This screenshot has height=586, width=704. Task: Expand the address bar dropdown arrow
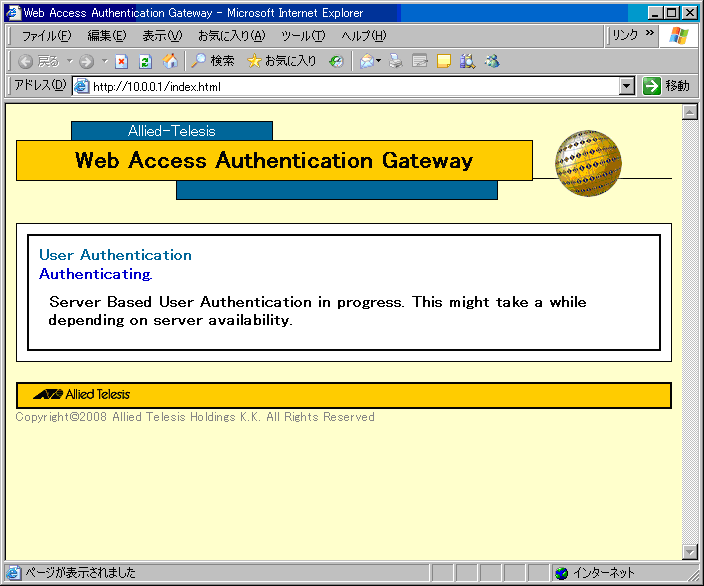tap(627, 86)
